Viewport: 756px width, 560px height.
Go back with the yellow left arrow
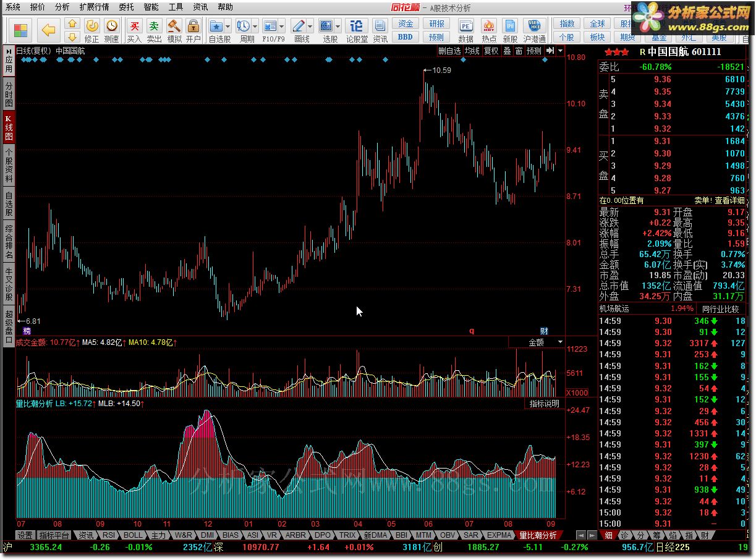click(48, 30)
